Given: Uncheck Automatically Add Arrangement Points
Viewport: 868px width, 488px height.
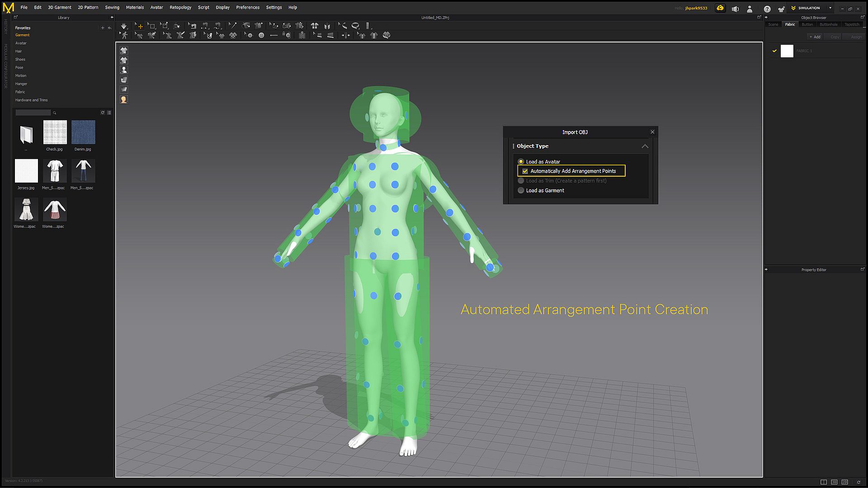Looking at the screenshot, I should point(525,171).
